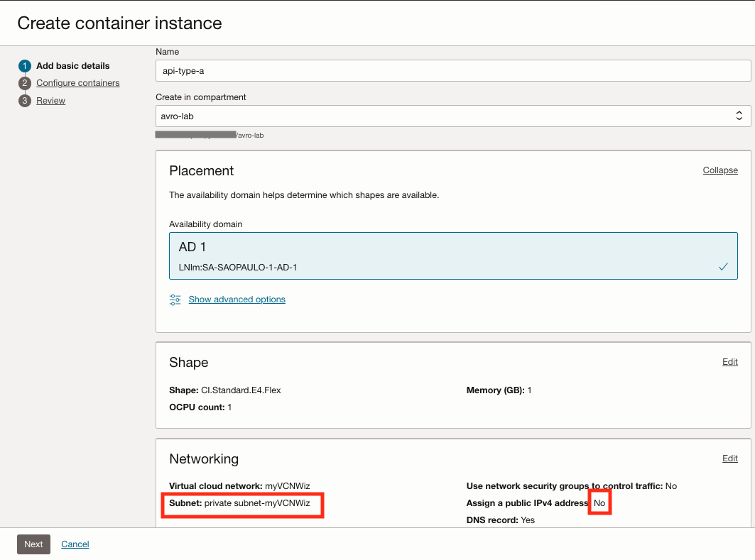This screenshot has height=560, width=755.
Task: Click the Create container instance title
Action: [x=119, y=23]
